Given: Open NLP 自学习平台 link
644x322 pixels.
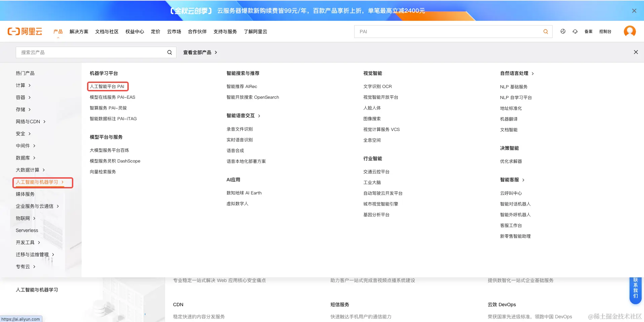Looking at the screenshot, I should coord(516,97).
